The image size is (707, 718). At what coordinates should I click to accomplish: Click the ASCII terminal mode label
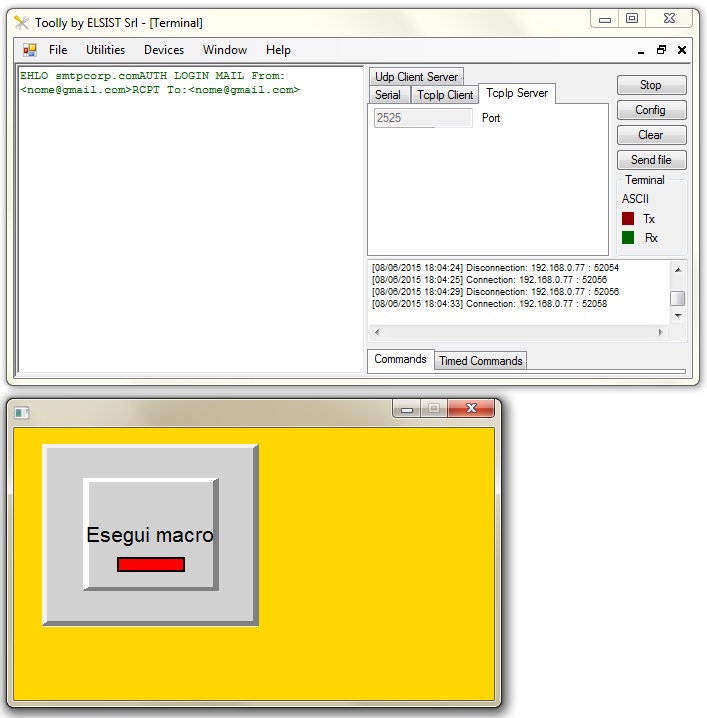pyautogui.click(x=635, y=199)
